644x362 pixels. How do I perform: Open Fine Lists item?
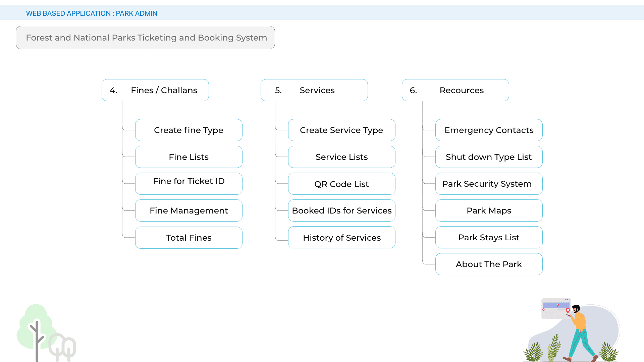[x=189, y=157]
